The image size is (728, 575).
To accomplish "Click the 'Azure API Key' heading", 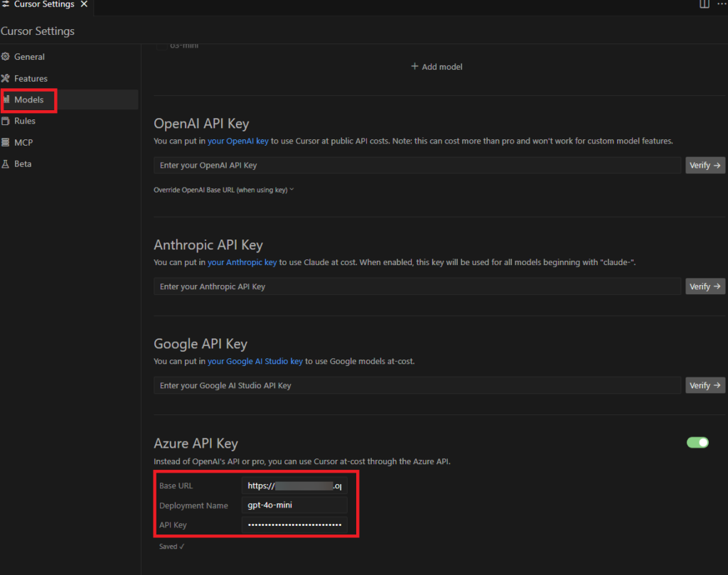I will (x=196, y=444).
